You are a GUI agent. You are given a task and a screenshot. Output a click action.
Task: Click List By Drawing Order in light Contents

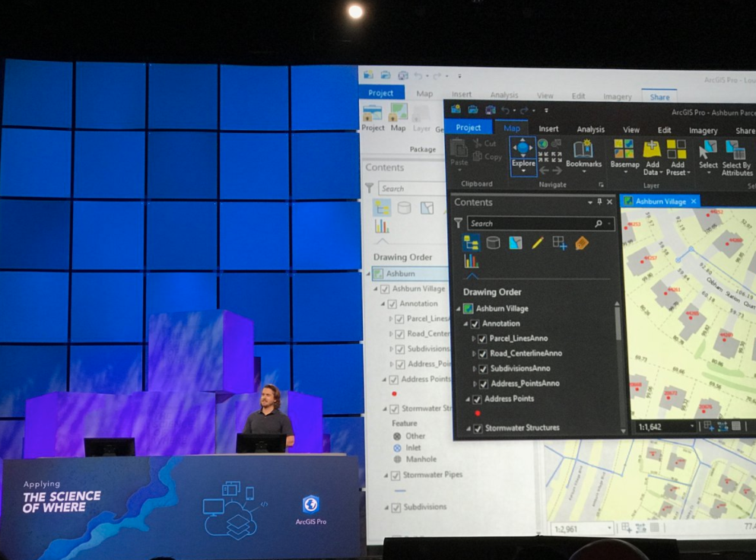pyautogui.click(x=382, y=208)
